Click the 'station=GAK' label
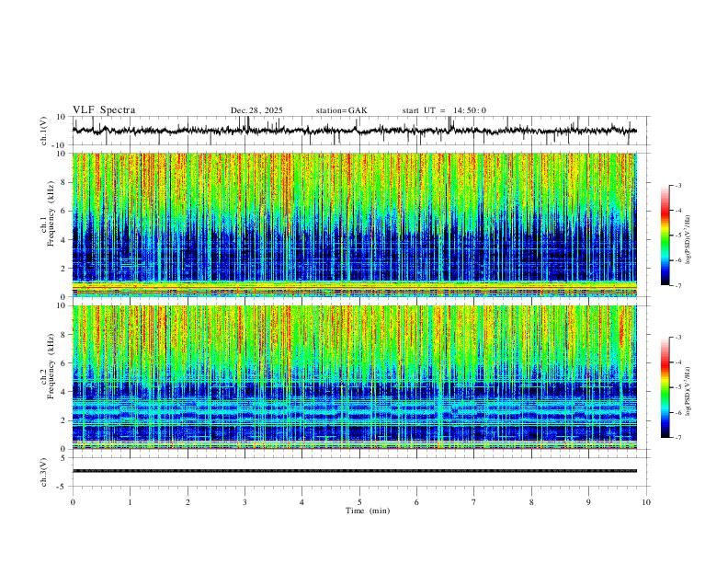The image size is (728, 563). pyautogui.click(x=342, y=110)
